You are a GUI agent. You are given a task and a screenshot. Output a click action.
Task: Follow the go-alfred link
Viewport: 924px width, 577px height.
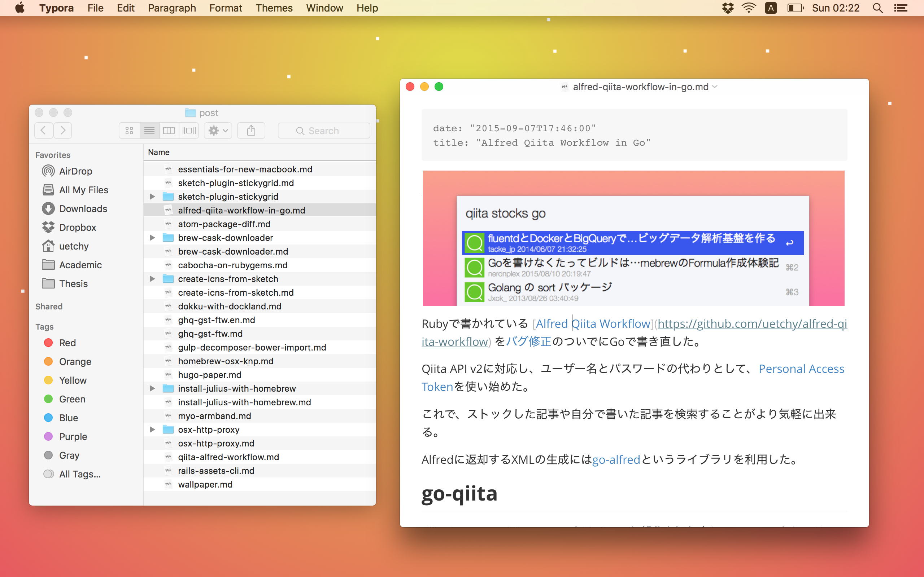pyautogui.click(x=616, y=459)
